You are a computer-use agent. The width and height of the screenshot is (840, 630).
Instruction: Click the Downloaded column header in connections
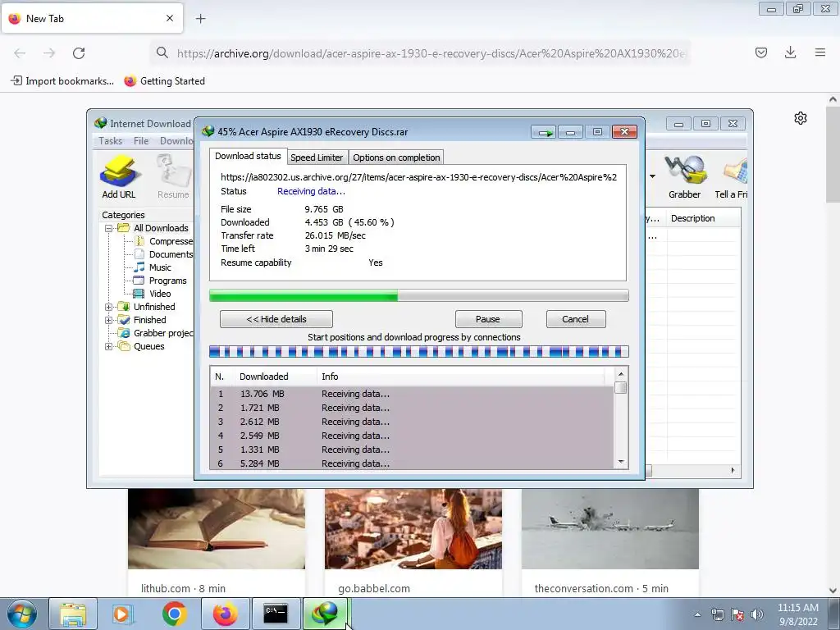[276, 377]
